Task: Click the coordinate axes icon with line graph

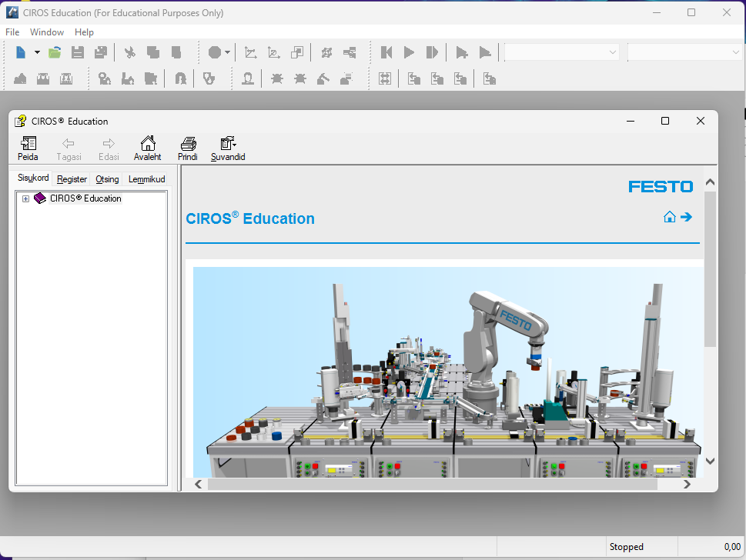Action: pyautogui.click(x=250, y=52)
